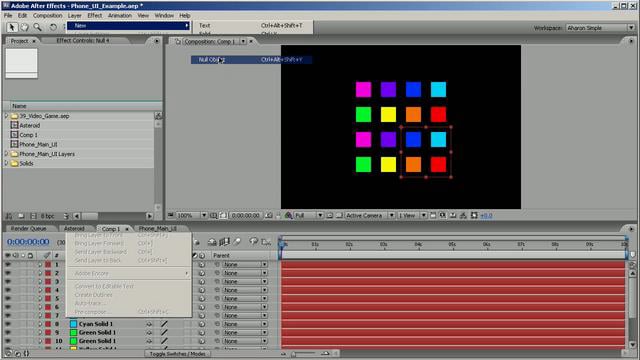Open the Animation menu
Screen dimensions: 640x360
[x=120, y=16]
